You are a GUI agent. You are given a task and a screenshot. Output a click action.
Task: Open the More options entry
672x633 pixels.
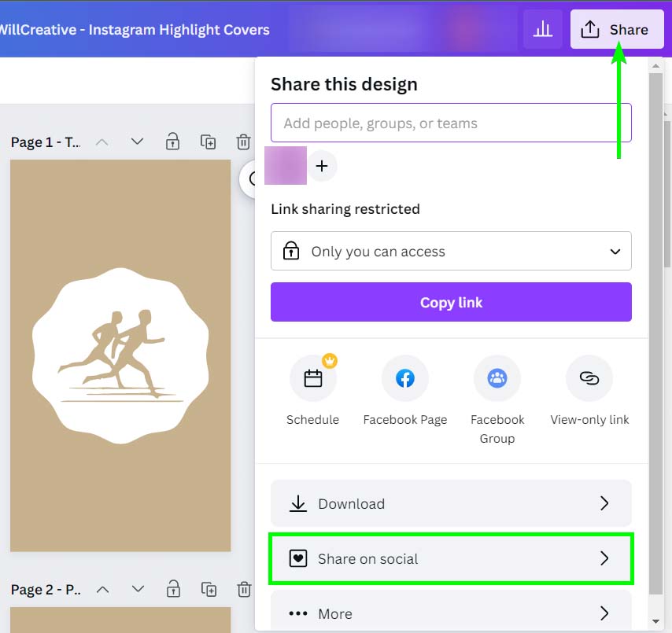[x=451, y=613]
